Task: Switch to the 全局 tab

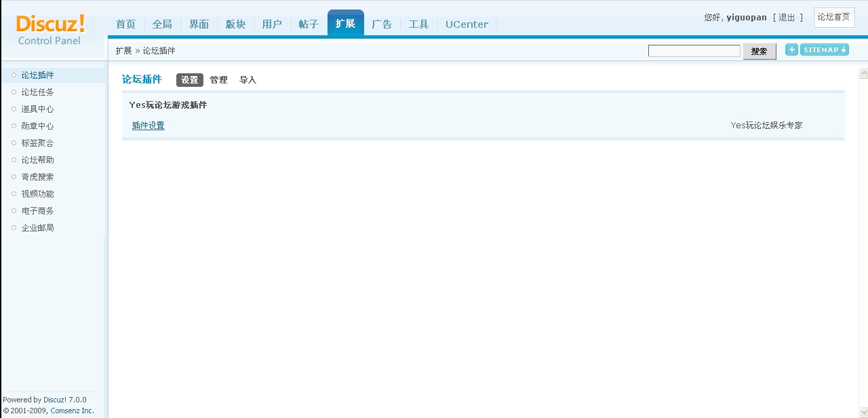Action: [162, 24]
